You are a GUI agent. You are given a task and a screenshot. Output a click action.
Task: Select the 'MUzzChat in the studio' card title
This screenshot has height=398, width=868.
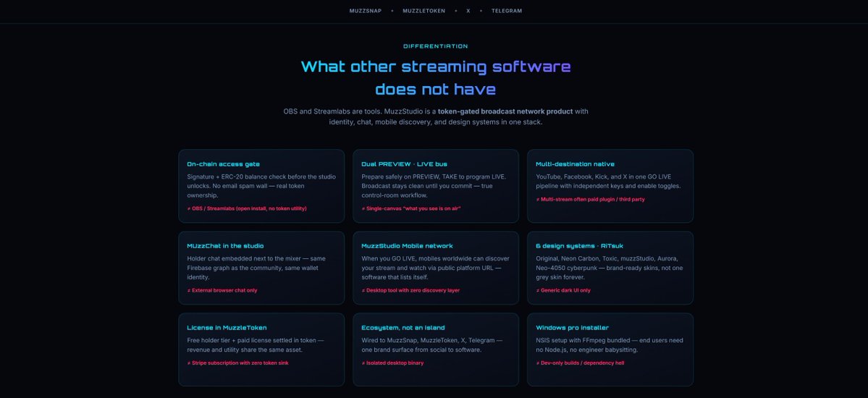point(225,246)
